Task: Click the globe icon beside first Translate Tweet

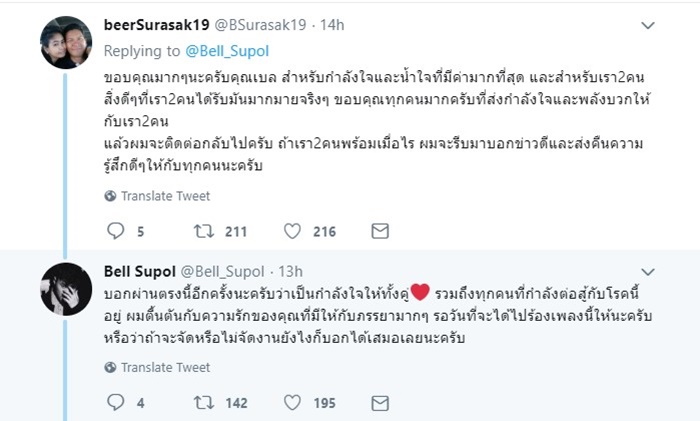Action: coord(110,196)
